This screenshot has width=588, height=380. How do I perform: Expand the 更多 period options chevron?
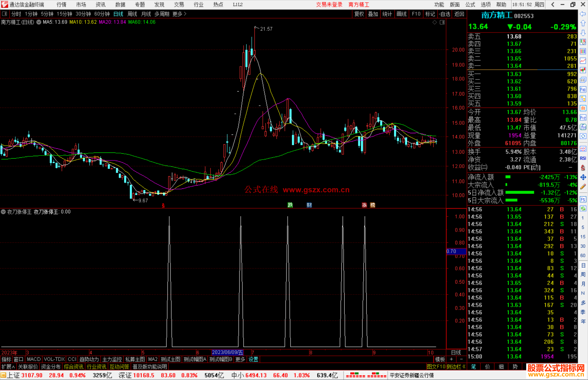(x=185, y=14)
